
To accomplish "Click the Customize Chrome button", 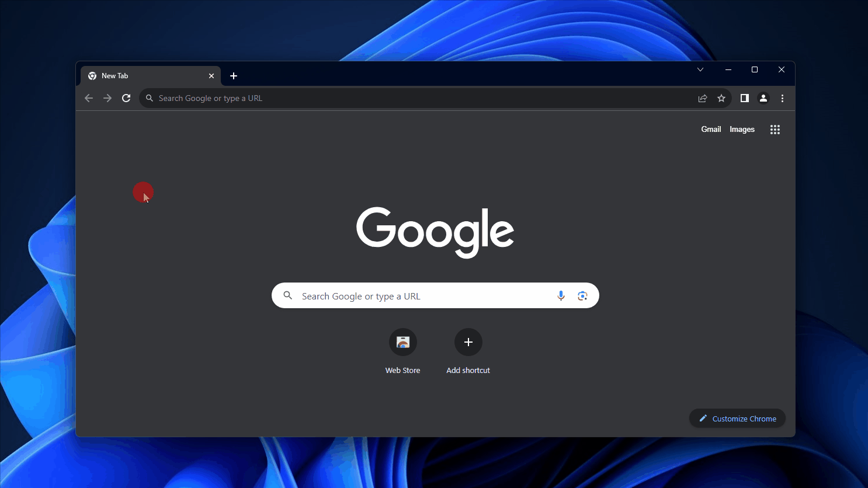I will pyautogui.click(x=737, y=419).
